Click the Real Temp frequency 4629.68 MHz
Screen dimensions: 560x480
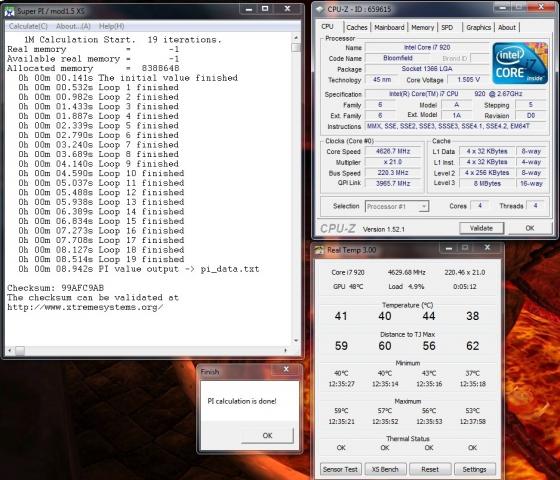tap(406, 272)
